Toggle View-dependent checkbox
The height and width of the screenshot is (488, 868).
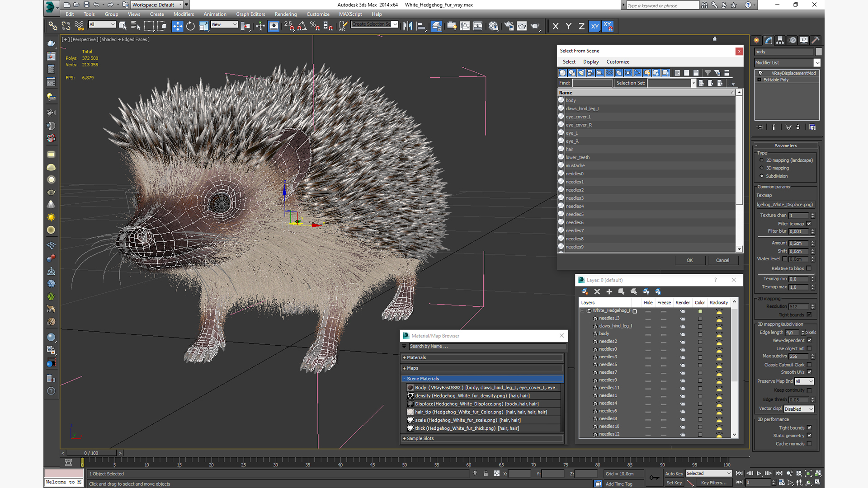(x=809, y=340)
